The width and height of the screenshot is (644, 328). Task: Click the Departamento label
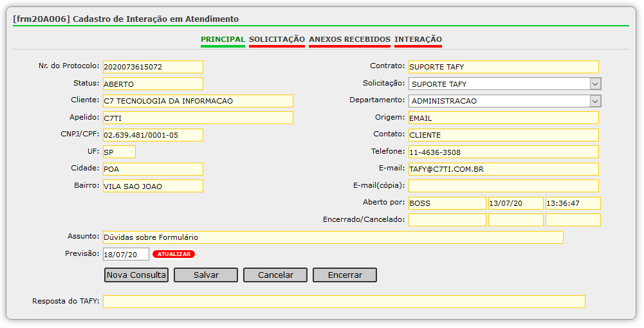[x=377, y=100]
